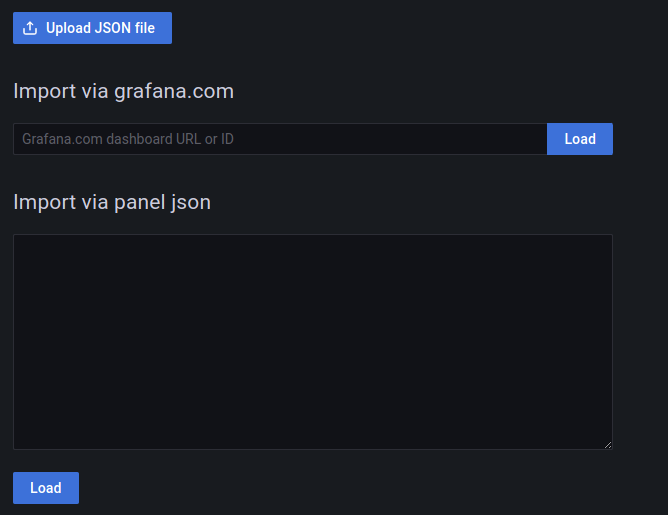The width and height of the screenshot is (668, 515).
Task: Select the 'Upload JSON file' label text
Action: tap(100, 28)
